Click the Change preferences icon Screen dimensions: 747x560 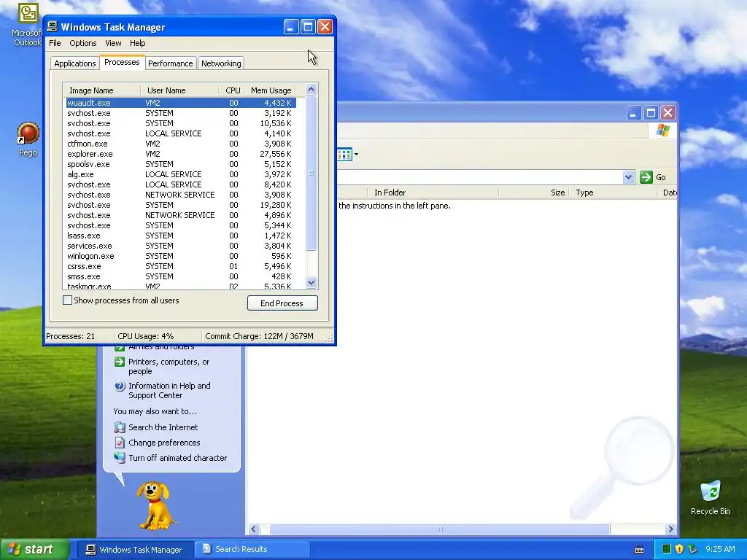point(120,443)
